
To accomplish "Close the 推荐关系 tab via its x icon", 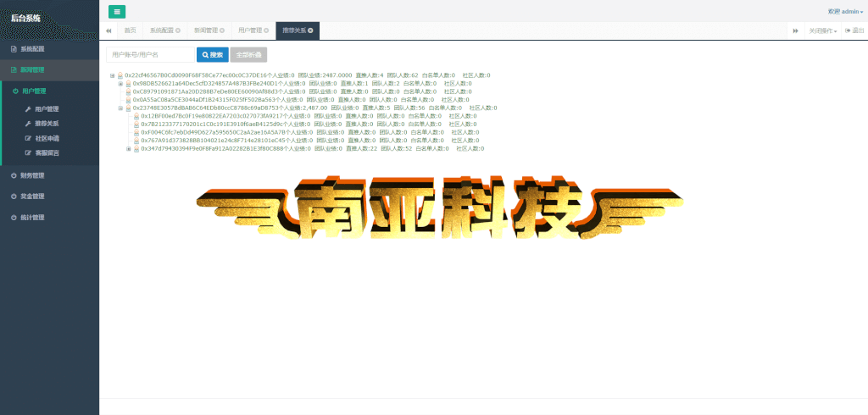I will [310, 30].
